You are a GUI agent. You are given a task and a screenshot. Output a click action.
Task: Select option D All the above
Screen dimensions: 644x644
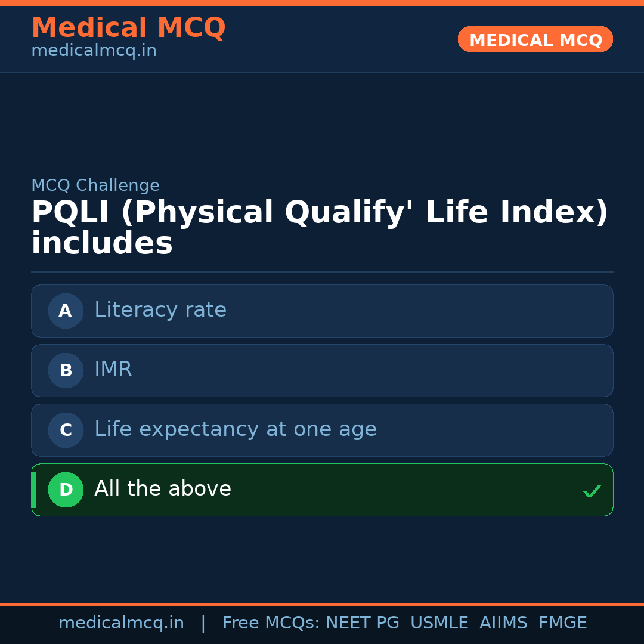pyautogui.click(x=322, y=490)
